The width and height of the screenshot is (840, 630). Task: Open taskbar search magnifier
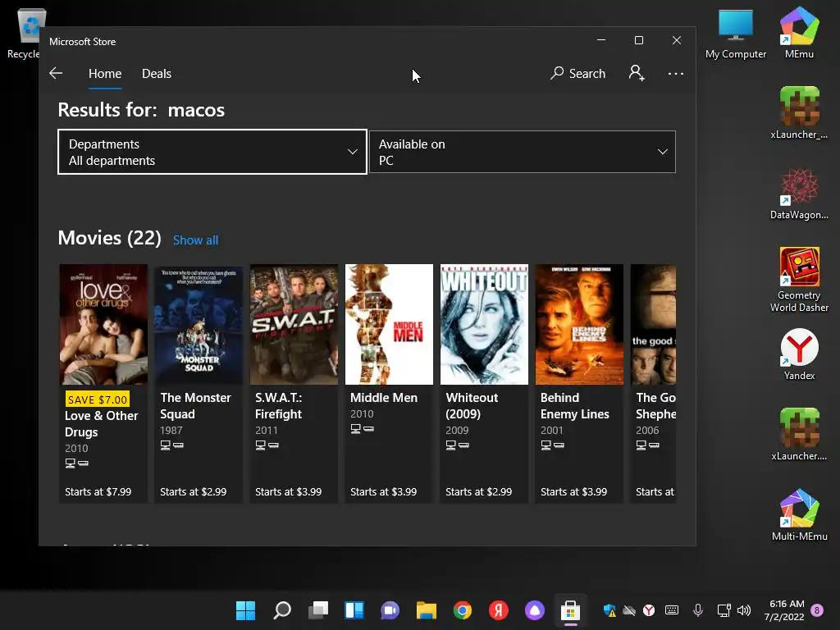pyautogui.click(x=282, y=610)
